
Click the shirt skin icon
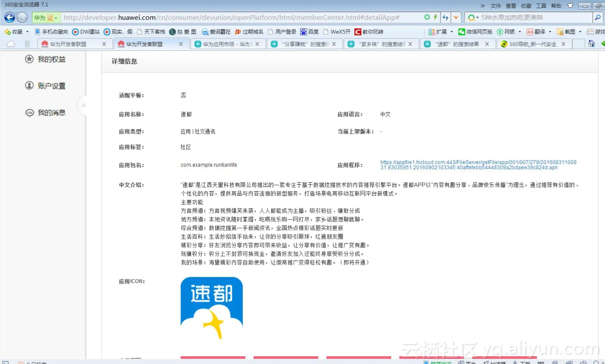[570, 6]
